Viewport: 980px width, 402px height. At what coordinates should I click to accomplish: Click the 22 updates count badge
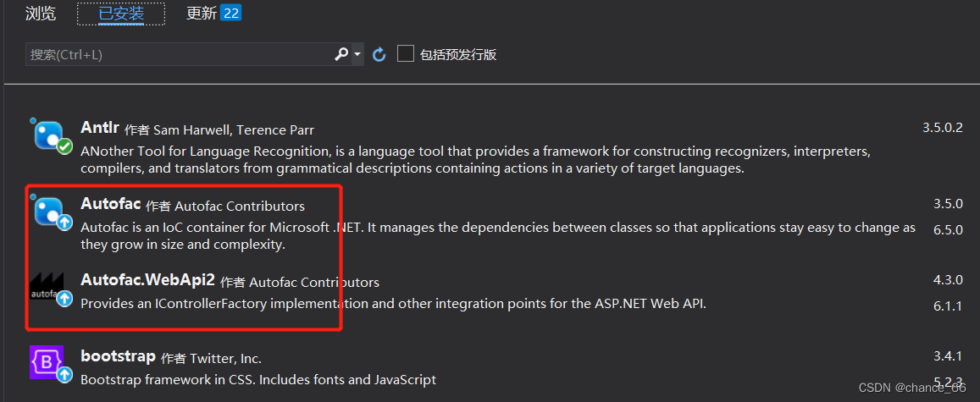[x=231, y=13]
